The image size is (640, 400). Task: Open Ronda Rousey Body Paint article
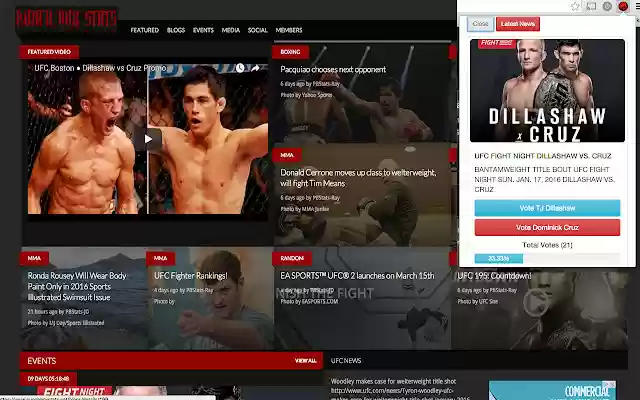pos(77,287)
